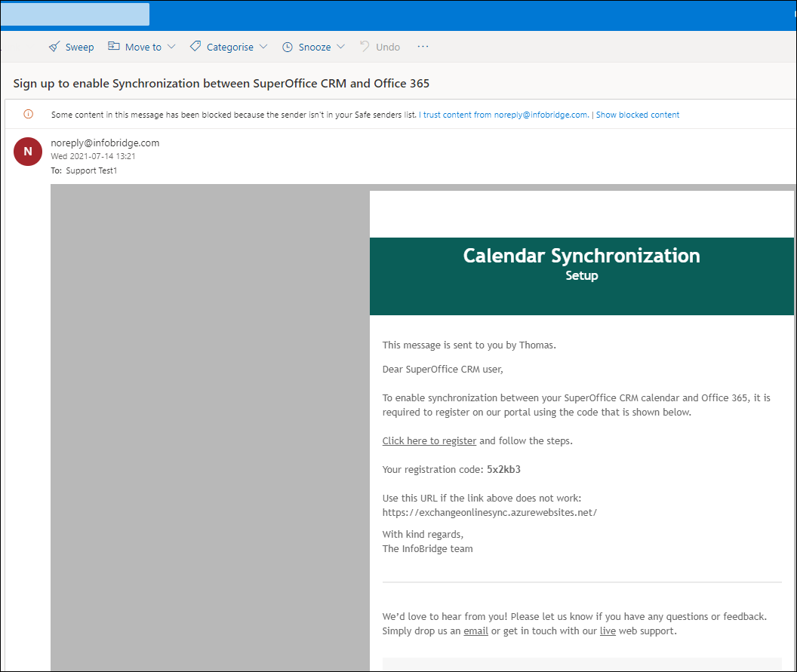
Task: Click recipient name Support Test1
Action: click(x=91, y=170)
